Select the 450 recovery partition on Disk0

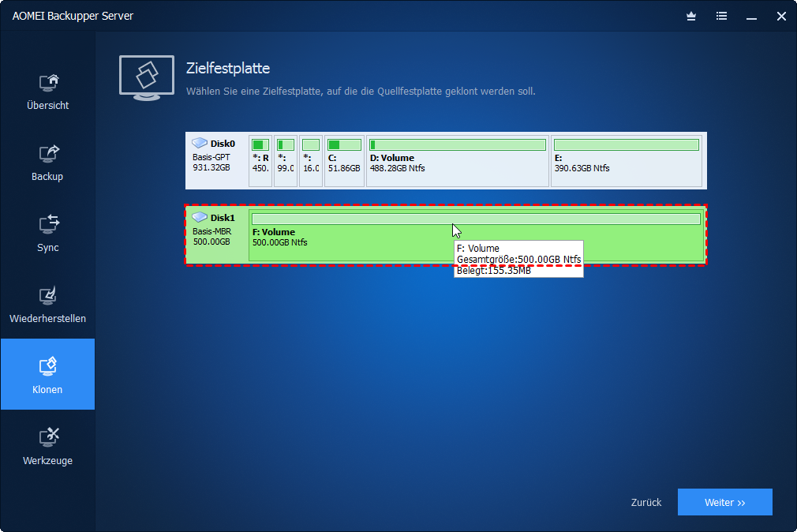[x=260, y=161]
